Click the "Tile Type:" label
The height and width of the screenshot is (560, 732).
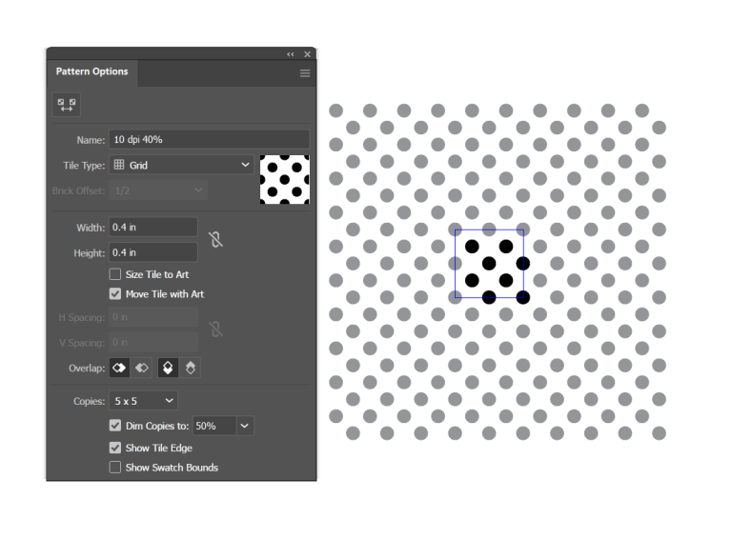coord(84,166)
